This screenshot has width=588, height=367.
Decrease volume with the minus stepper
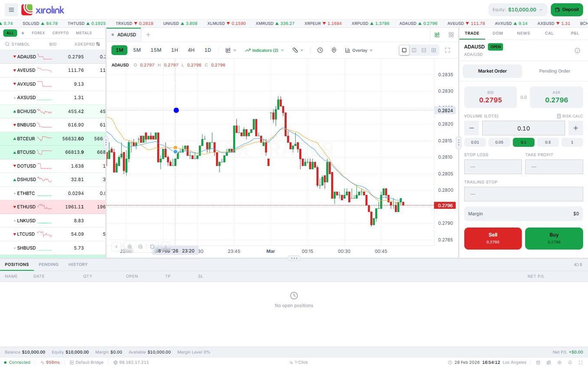(471, 128)
